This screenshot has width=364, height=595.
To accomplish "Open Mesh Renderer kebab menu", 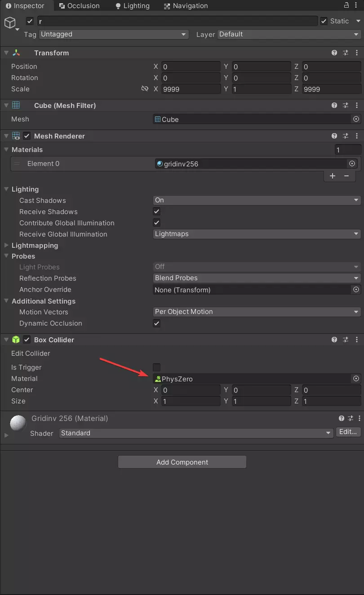I will 357,136.
